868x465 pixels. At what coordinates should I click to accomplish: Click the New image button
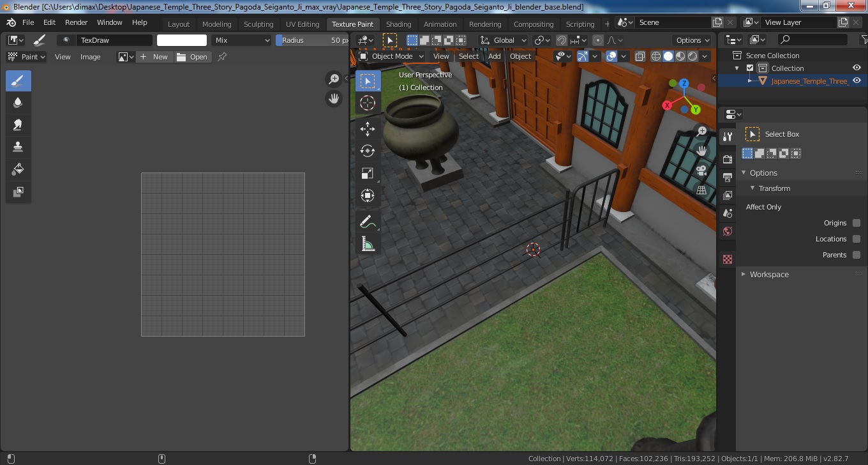tap(154, 57)
